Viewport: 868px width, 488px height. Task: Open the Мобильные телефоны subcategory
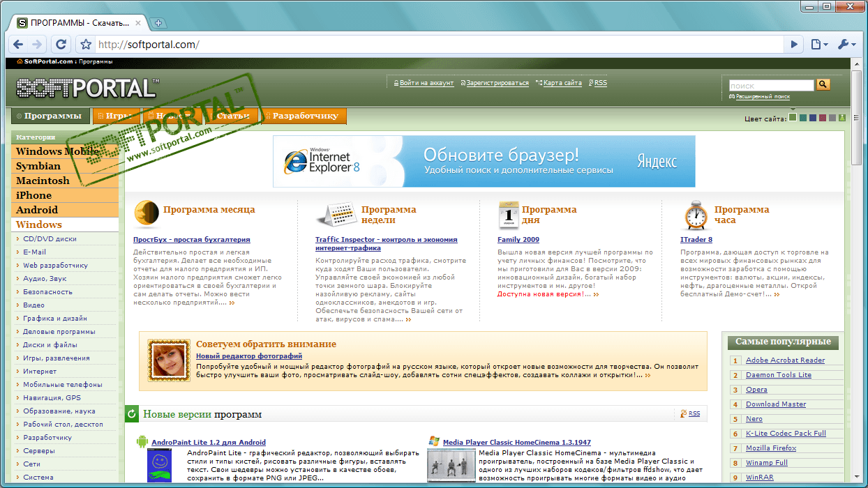pos(62,384)
